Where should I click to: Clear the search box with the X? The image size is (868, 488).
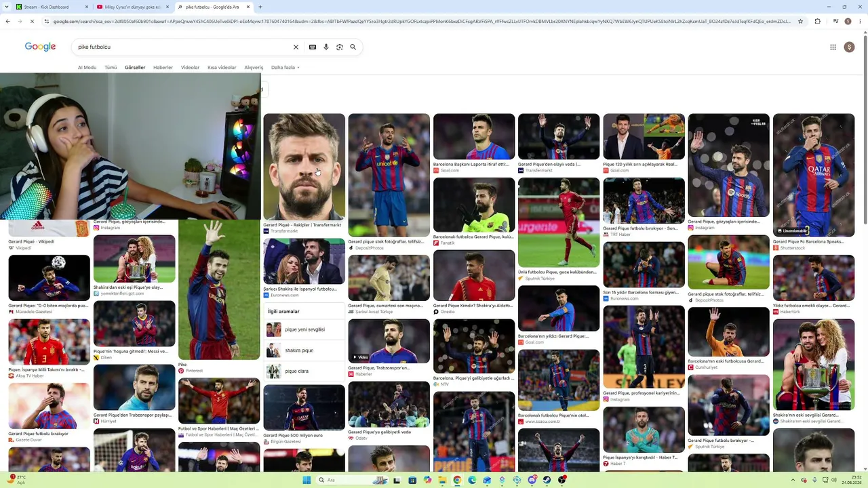pyautogui.click(x=296, y=47)
